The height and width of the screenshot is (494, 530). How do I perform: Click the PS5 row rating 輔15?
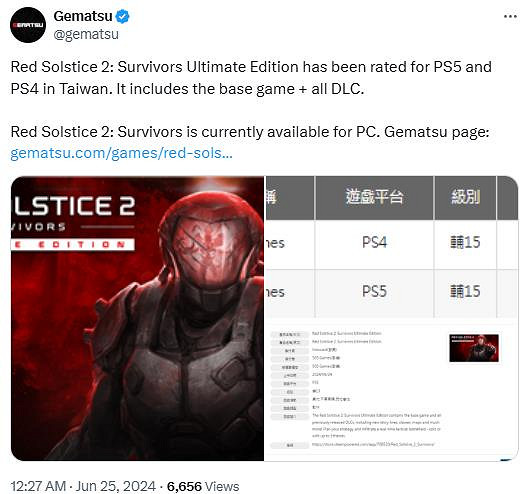[x=465, y=291]
